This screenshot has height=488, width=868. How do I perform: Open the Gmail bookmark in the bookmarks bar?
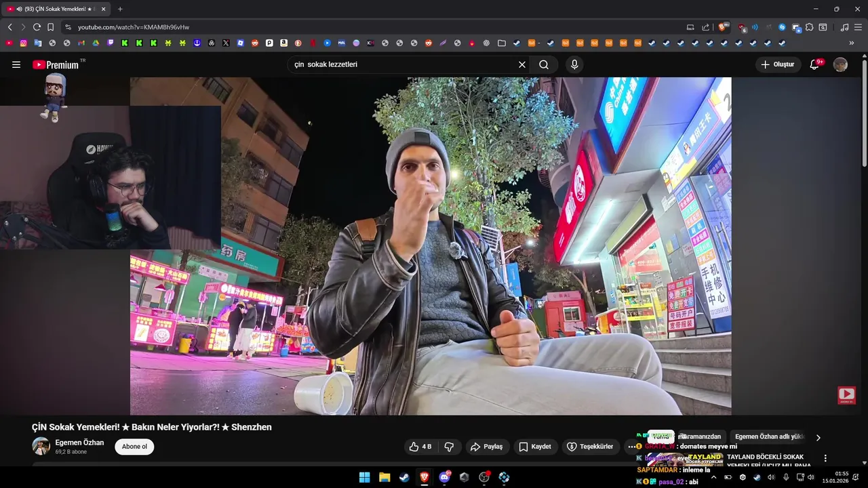click(x=81, y=43)
